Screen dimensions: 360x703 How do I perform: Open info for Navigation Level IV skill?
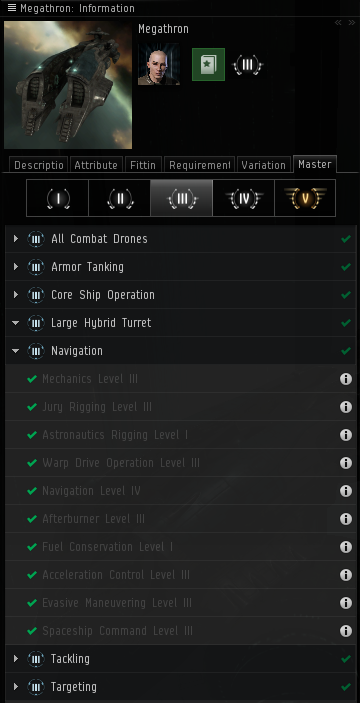346,491
